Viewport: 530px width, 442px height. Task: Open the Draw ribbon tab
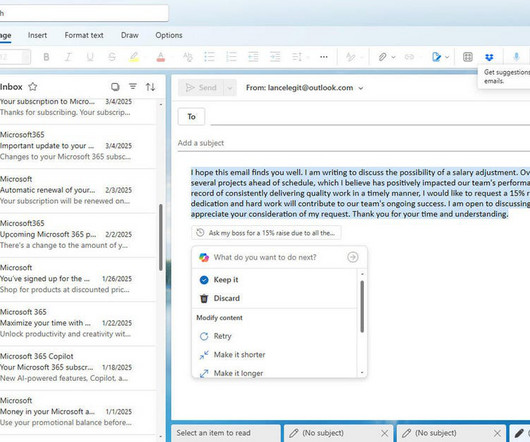130,35
